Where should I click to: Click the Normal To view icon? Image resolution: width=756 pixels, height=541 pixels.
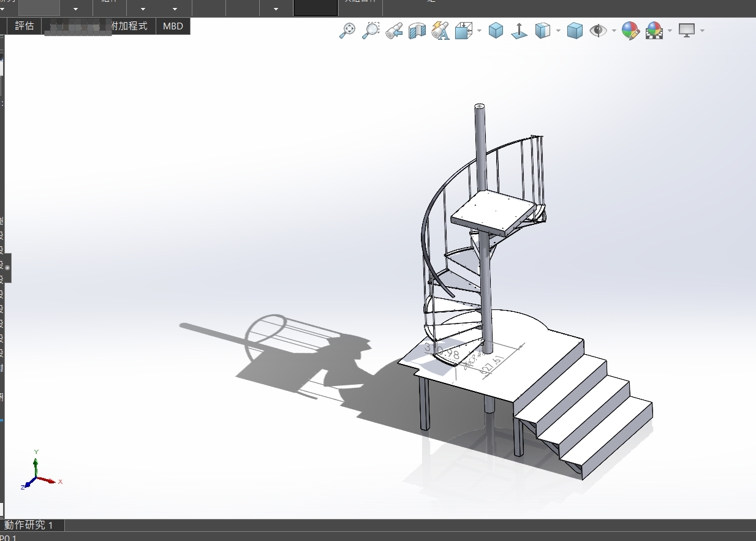[520, 30]
